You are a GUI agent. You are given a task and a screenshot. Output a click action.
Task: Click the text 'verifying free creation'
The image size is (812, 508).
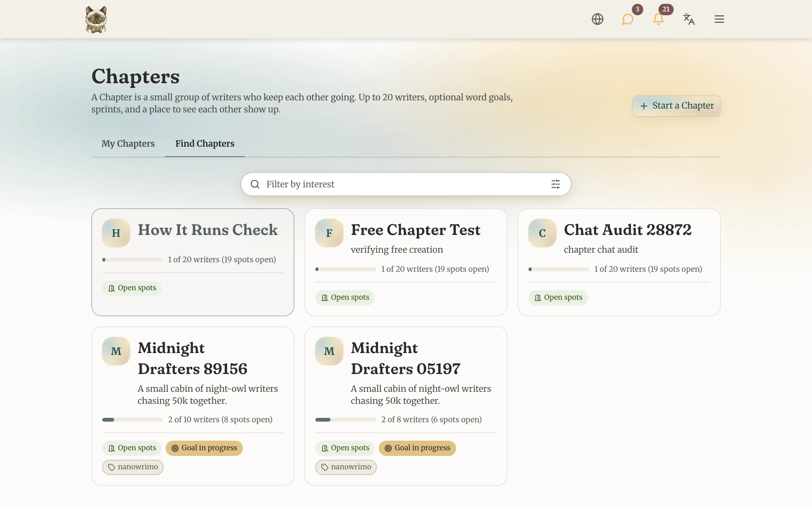click(396, 250)
